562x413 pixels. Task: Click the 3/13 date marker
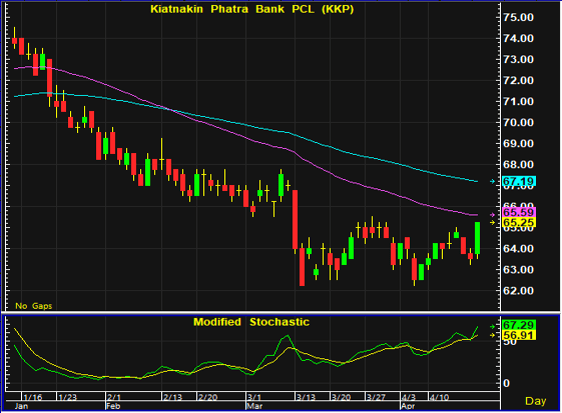(306, 397)
